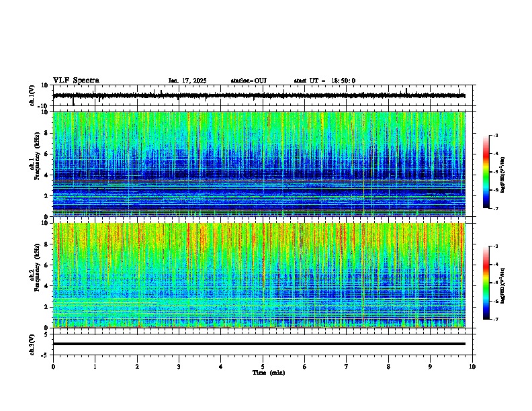
Task: Click time axis tick label "7"
Action: coord(347,367)
